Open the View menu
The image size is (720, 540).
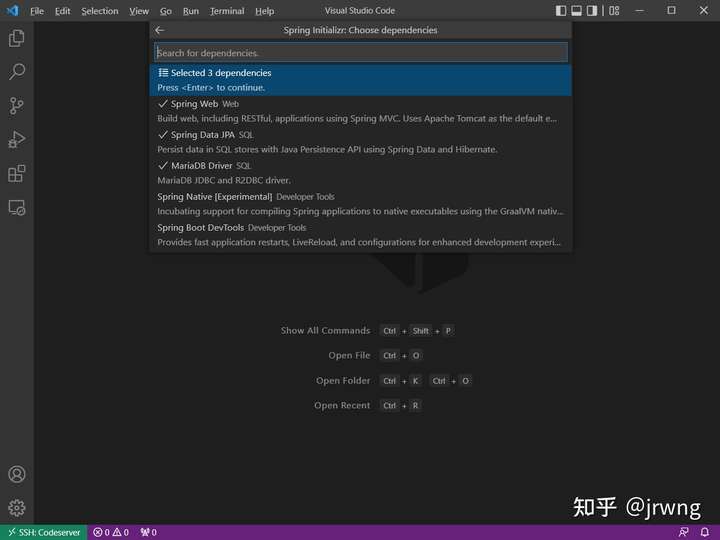(139, 11)
